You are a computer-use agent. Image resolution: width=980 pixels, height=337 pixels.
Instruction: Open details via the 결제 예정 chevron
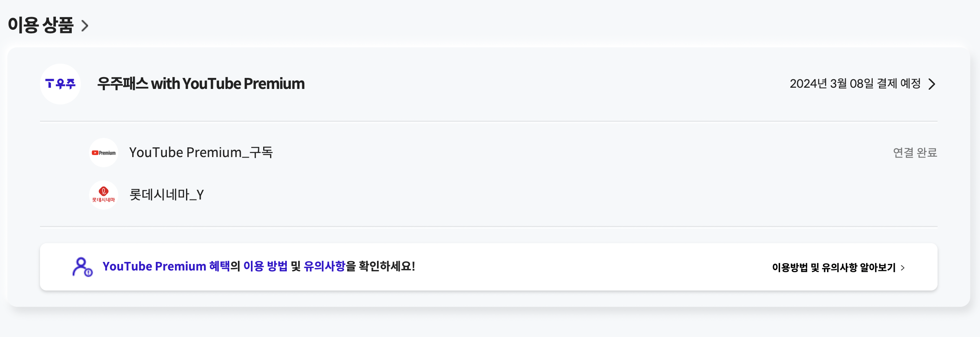(x=932, y=84)
